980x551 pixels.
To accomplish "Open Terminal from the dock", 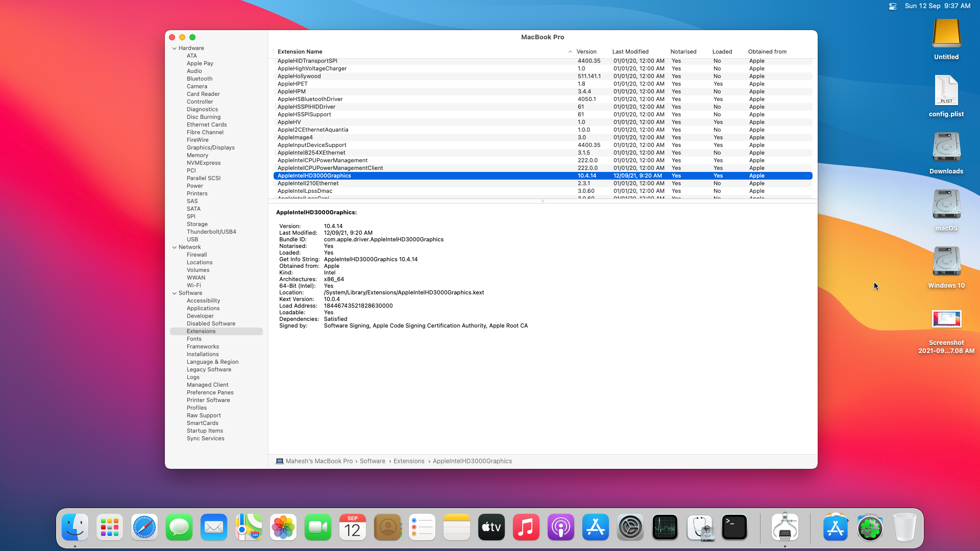I will (x=734, y=527).
